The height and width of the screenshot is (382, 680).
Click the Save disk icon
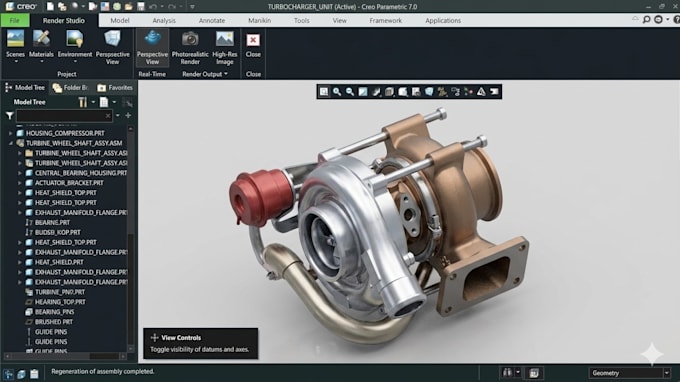(141, 7)
